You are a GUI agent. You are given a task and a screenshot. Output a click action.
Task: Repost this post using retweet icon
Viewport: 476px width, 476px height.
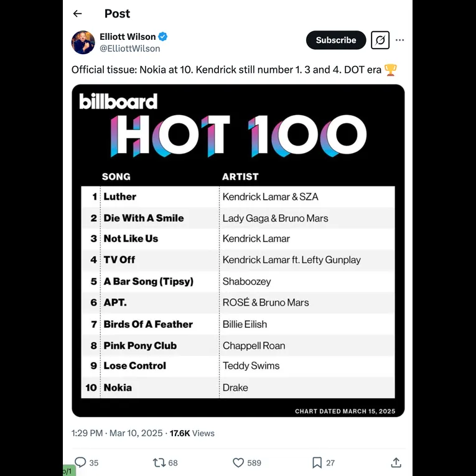pyautogui.click(x=159, y=462)
